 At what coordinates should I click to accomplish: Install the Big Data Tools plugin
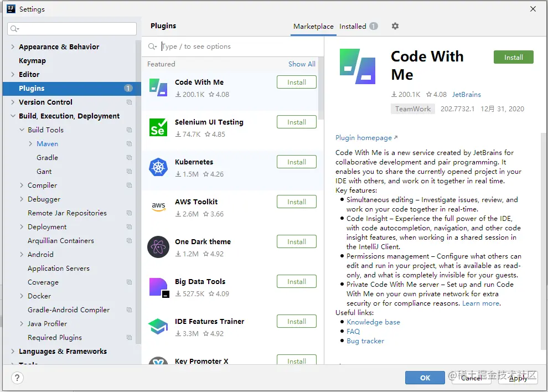(296, 281)
